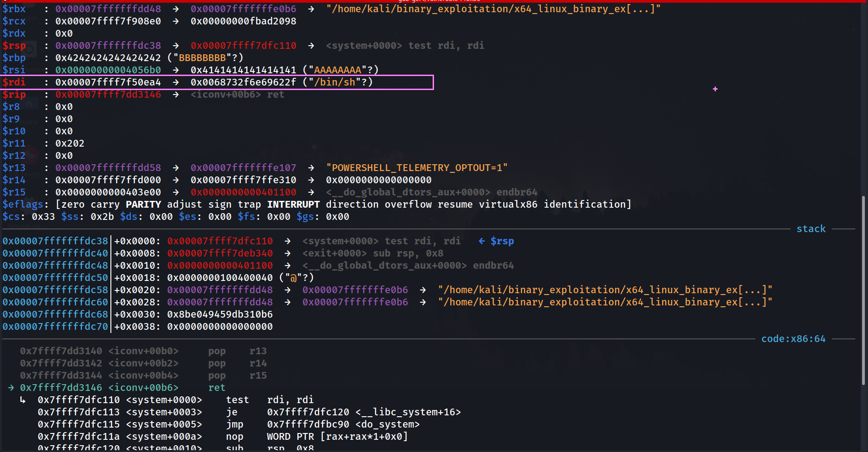868x452 pixels.
Task: Click the $rsp register name in red
Action: tap(14, 46)
